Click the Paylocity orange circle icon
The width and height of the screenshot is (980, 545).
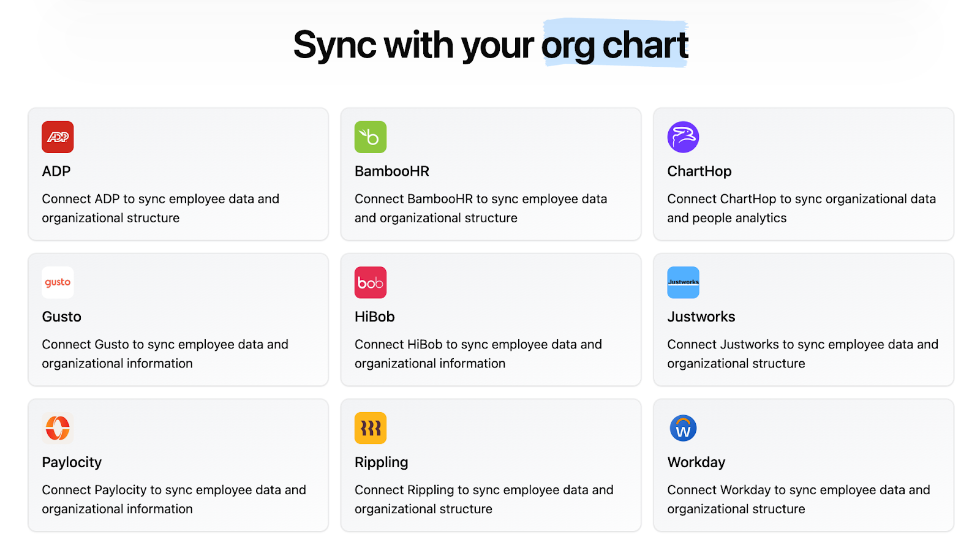(57, 428)
